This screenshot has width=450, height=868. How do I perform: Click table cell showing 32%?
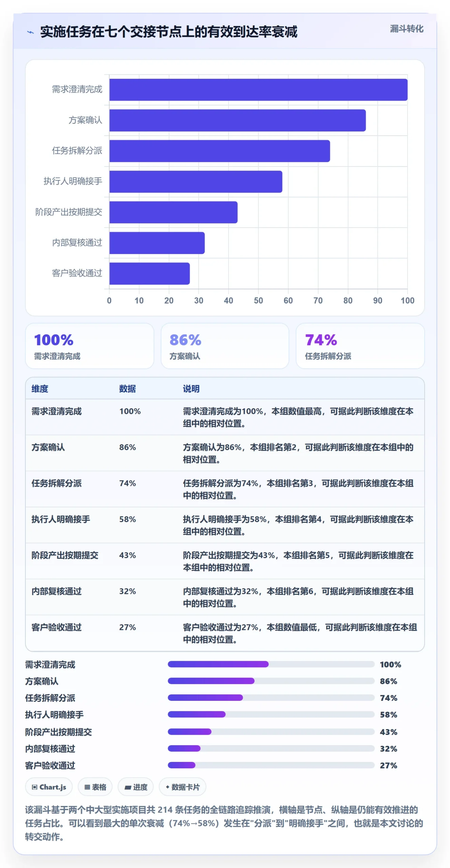127,591
